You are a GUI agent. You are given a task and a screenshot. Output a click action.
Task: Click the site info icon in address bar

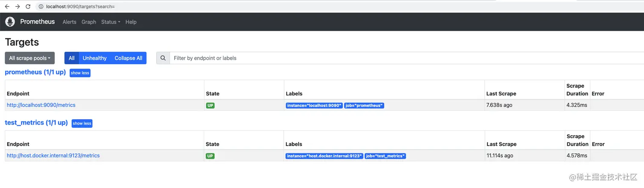click(x=41, y=6)
